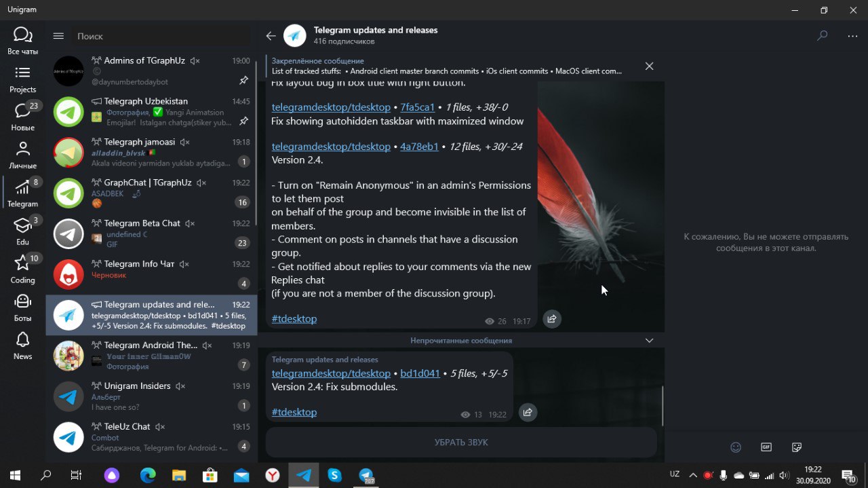Viewport: 868px width, 488px height.
Task: Open Telegraph jamoasi chat
Action: (x=151, y=152)
